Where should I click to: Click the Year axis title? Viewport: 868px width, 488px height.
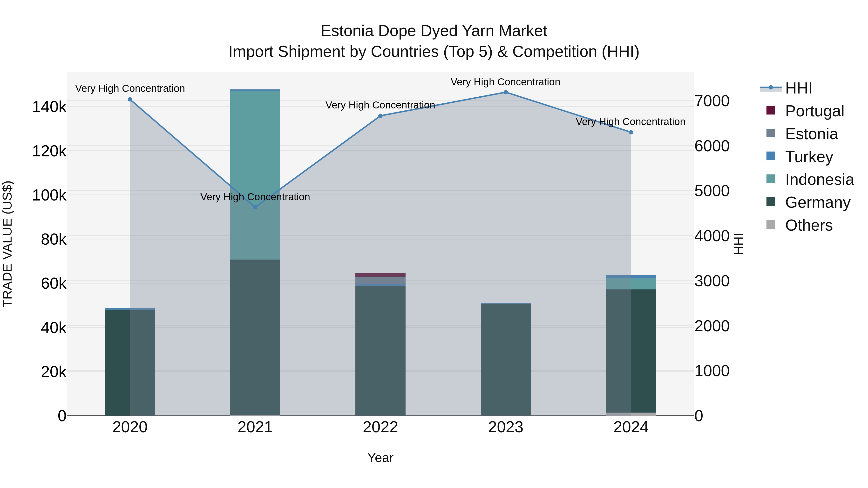click(380, 458)
